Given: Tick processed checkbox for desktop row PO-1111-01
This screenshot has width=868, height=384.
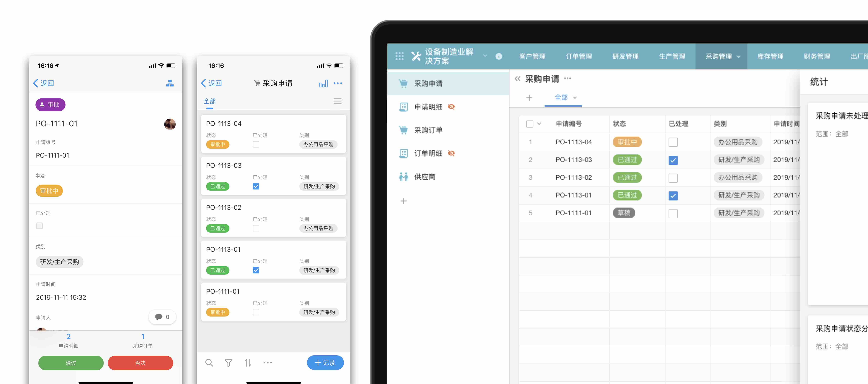Looking at the screenshot, I should (673, 213).
